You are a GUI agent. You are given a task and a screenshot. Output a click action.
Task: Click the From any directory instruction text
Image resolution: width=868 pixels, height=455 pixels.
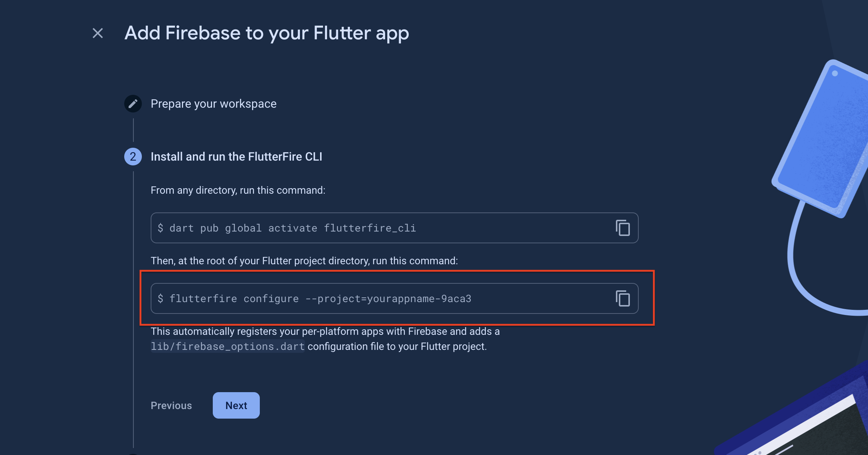238,190
